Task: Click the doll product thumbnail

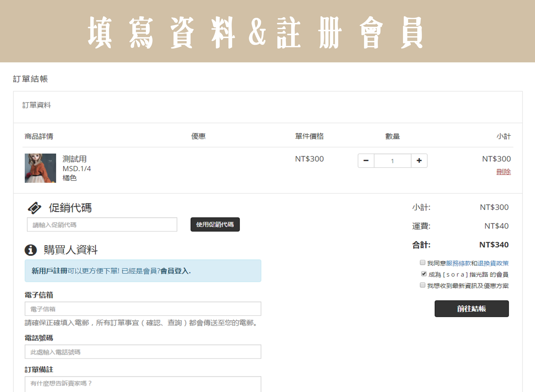Action: coord(40,168)
